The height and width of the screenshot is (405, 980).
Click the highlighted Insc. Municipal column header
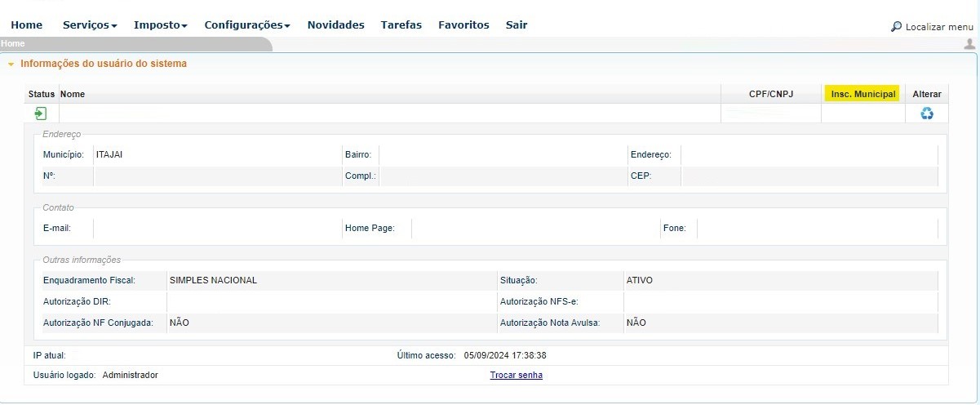tap(862, 94)
